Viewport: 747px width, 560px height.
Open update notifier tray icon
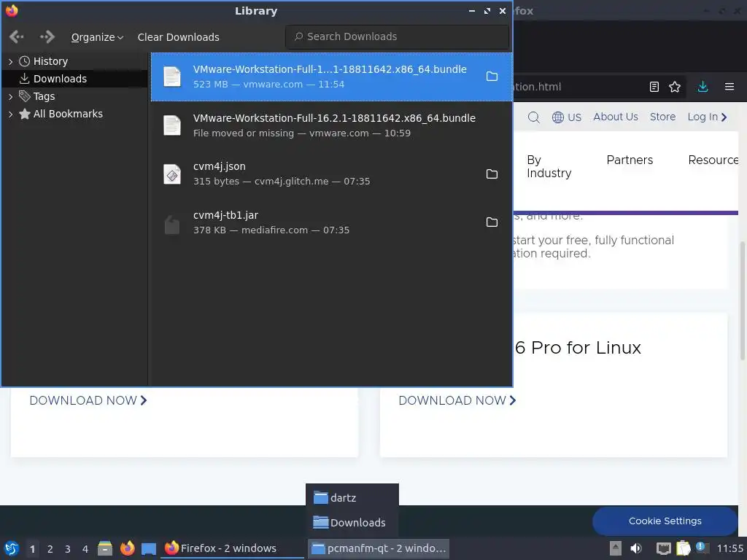702,548
